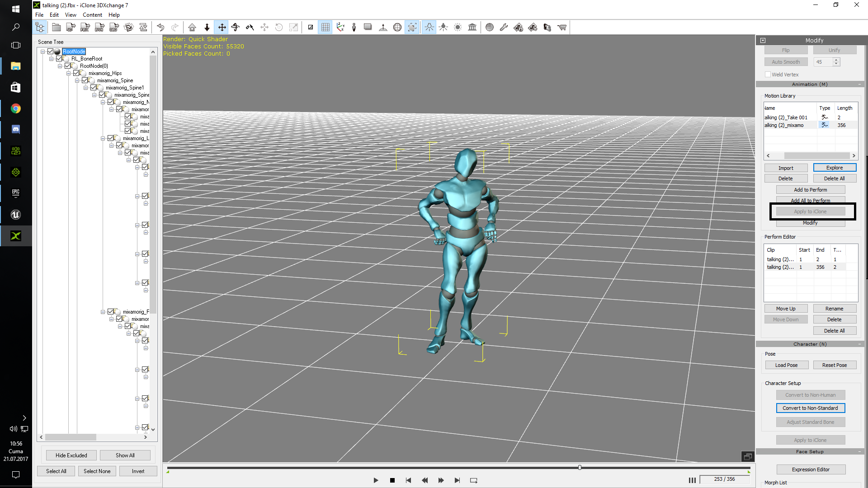The height and width of the screenshot is (488, 868).
Task: Open the Expression Editor
Action: click(x=811, y=469)
